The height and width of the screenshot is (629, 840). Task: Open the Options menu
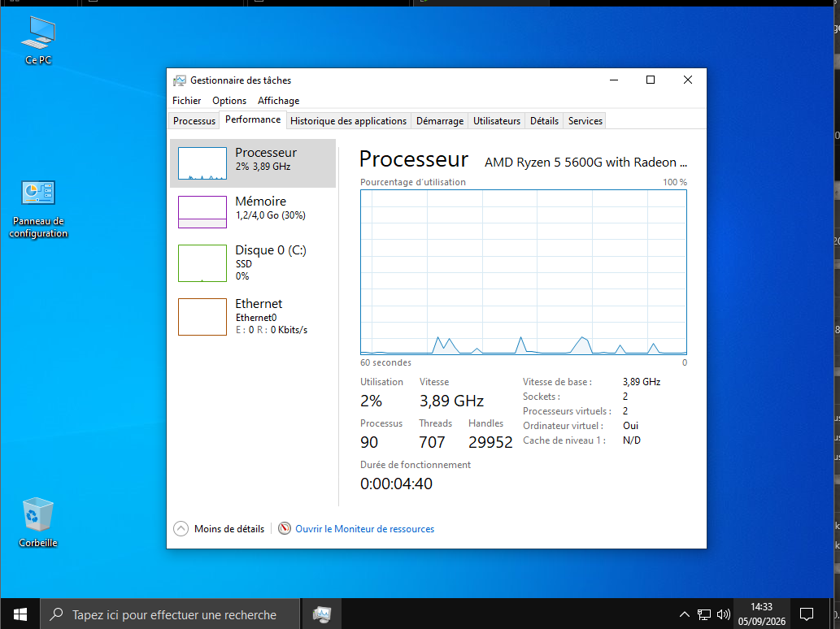coord(229,101)
